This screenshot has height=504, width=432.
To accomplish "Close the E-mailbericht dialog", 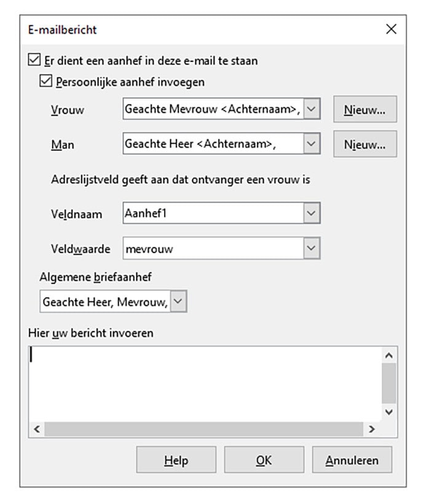I will click(391, 29).
